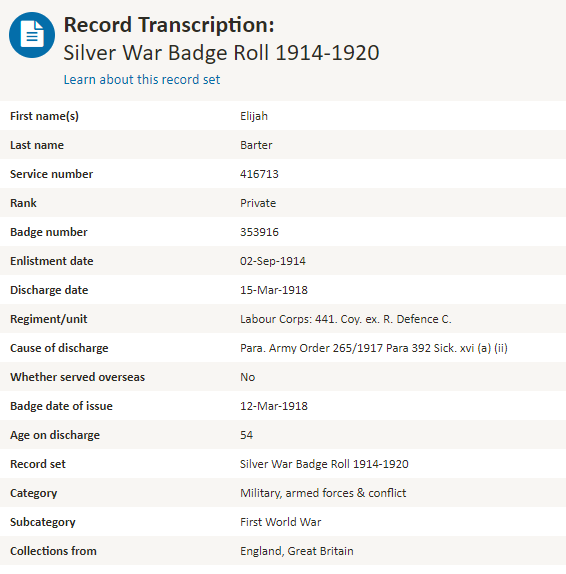The height and width of the screenshot is (574, 566).
Task: Click the last name value Barter
Action: 256,145
